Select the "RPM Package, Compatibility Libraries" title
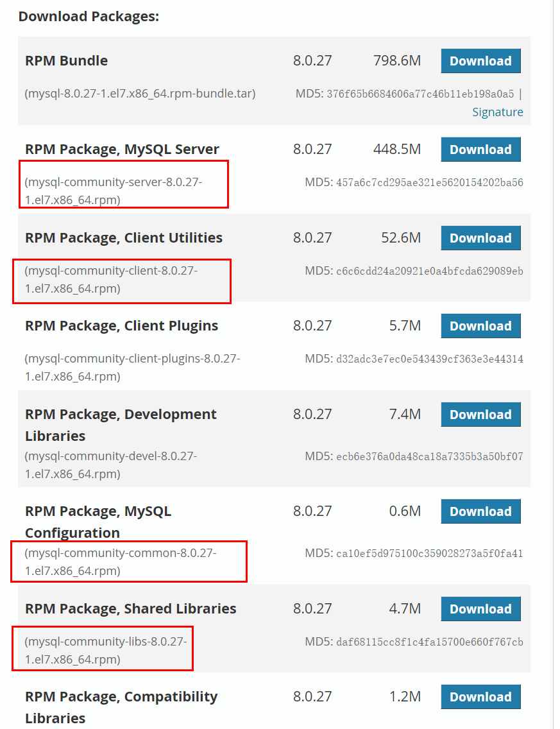Viewport: 560px width, 729px height. [x=121, y=707]
